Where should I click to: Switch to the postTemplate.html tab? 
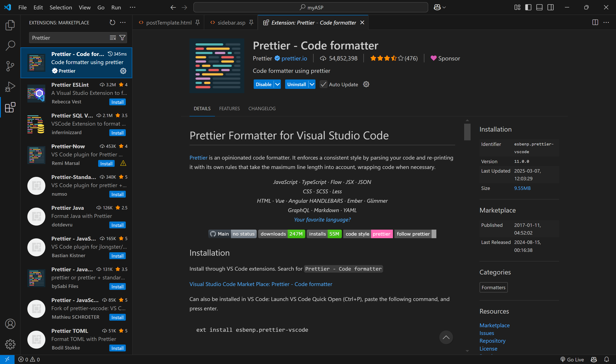pos(169,23)
